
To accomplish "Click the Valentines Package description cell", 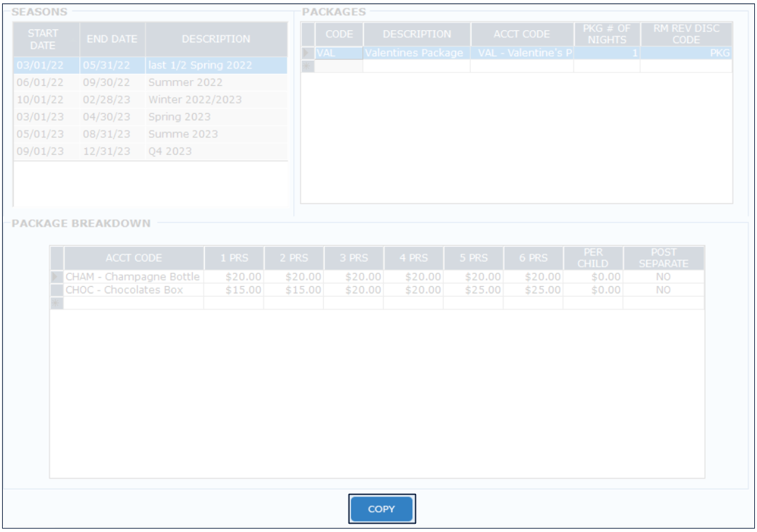I will (416, 53).
